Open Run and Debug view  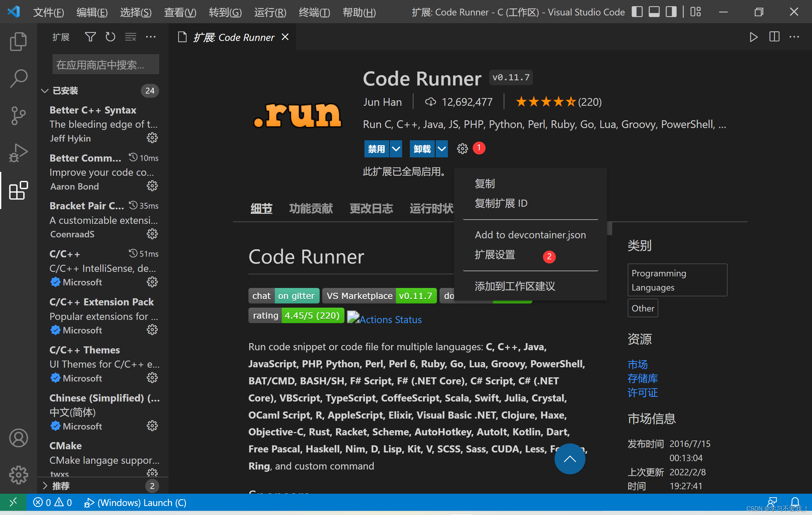[x=18, y=153]
